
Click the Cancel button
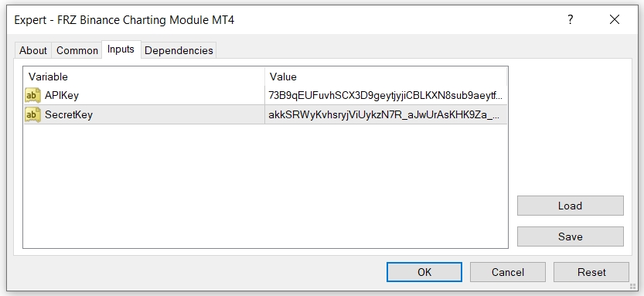508,272
